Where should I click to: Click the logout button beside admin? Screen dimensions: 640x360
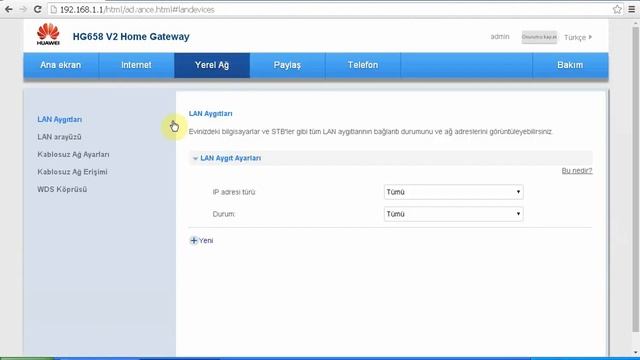tap(539, 37)
